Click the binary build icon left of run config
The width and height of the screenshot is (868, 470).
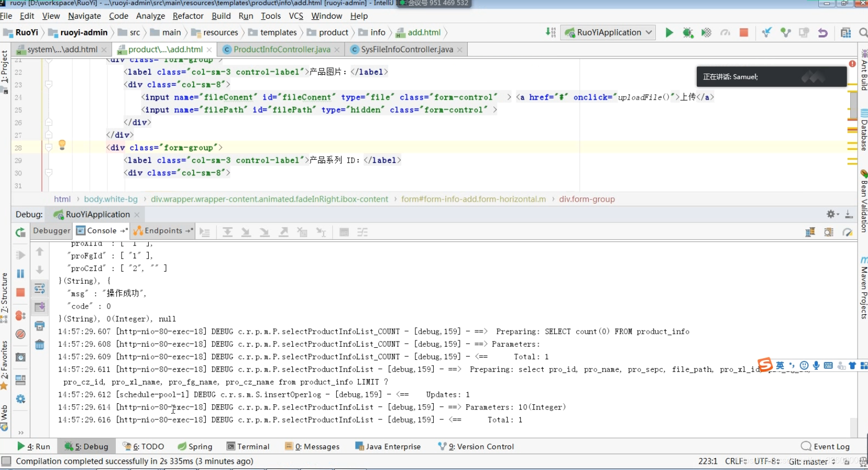coord(550,32)
